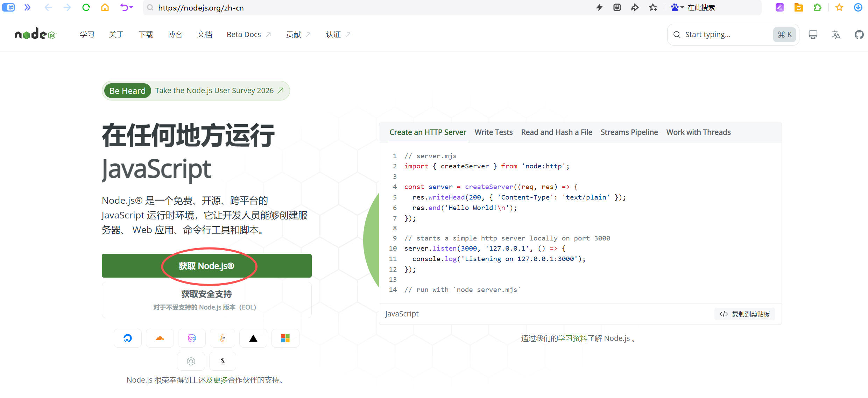Click the double chevron expand icon

pyautogui.click(x=27, y=7)
